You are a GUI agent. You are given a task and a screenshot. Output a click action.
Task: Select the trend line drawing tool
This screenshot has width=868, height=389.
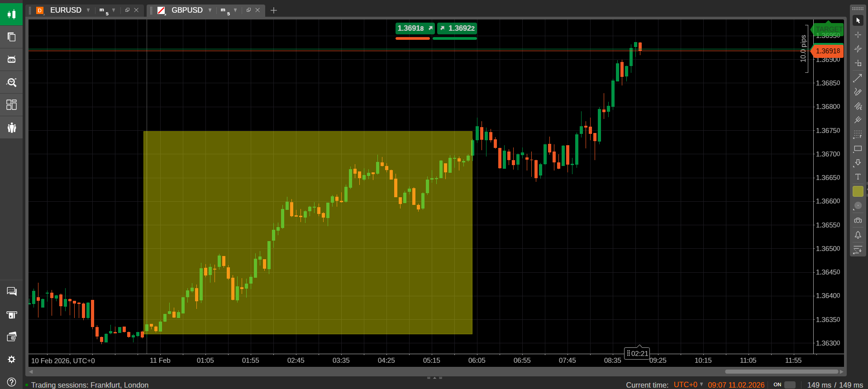[858, 78]
